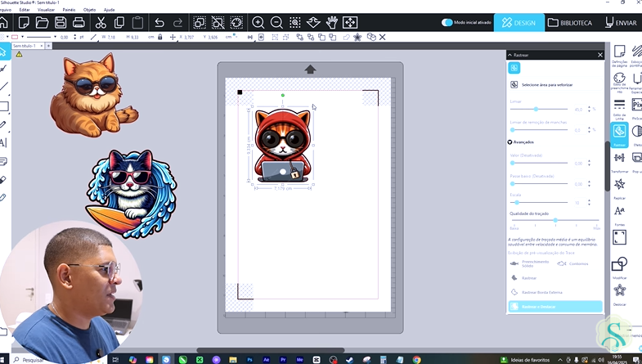Collapse the Rastrear panel header arrow
This screenshot has height=364, width=642.
click(x=510, y=55)
